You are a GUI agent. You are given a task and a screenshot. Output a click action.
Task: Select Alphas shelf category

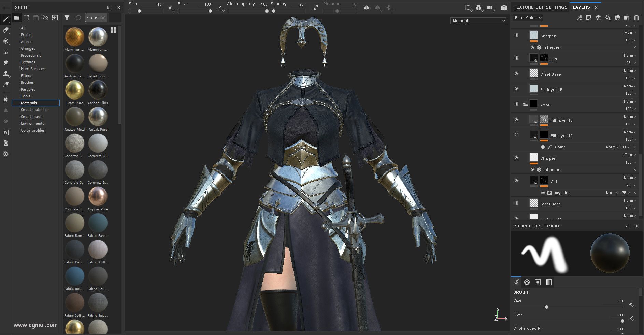(27, 42)
